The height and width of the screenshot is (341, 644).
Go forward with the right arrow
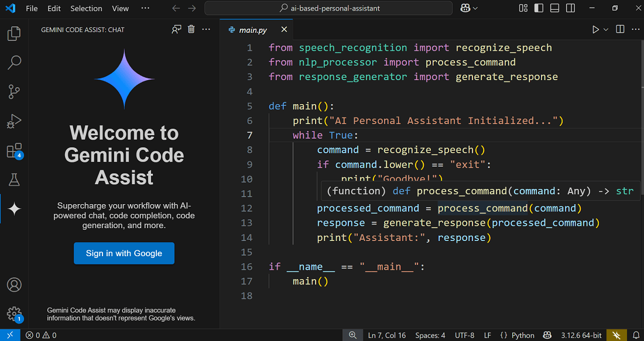click(192, 8)
